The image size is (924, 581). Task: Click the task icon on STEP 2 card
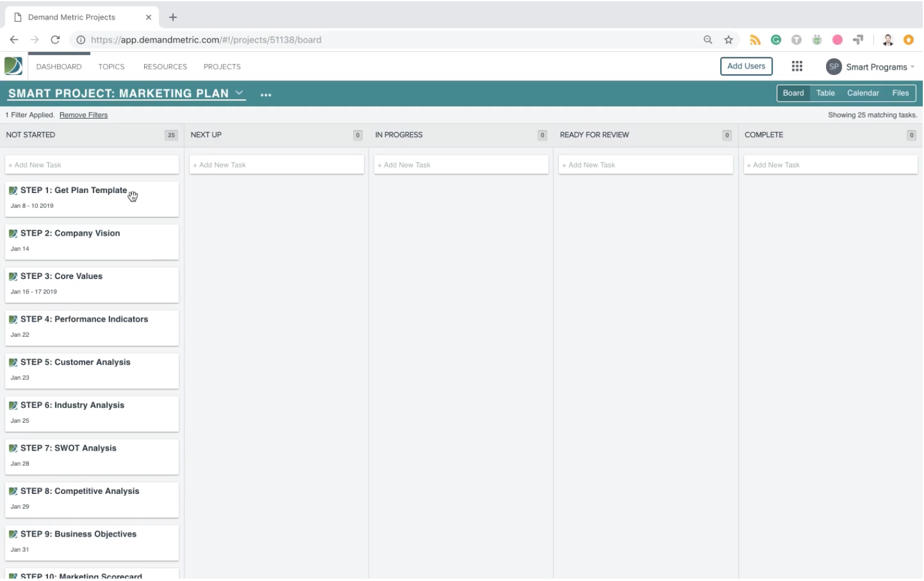click(13, 233)
